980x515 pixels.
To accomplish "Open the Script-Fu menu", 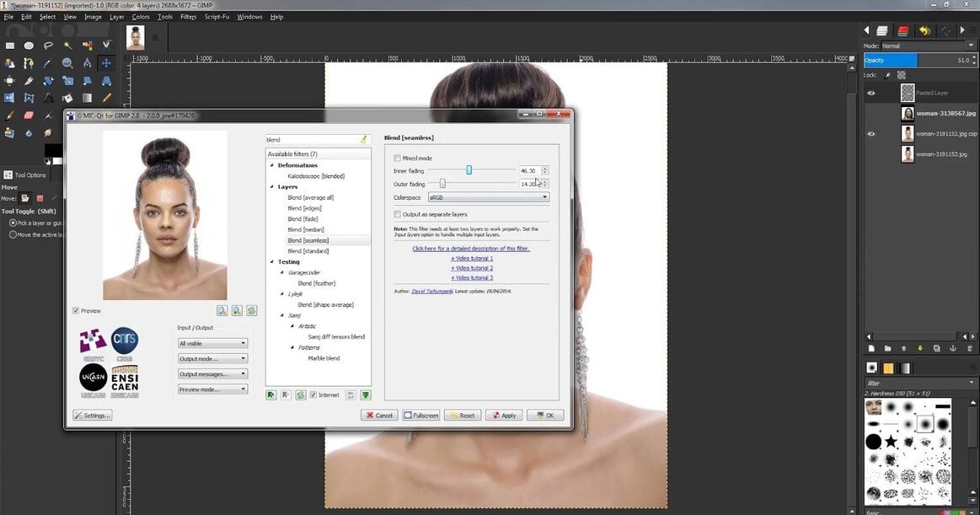I will point(217,17).
